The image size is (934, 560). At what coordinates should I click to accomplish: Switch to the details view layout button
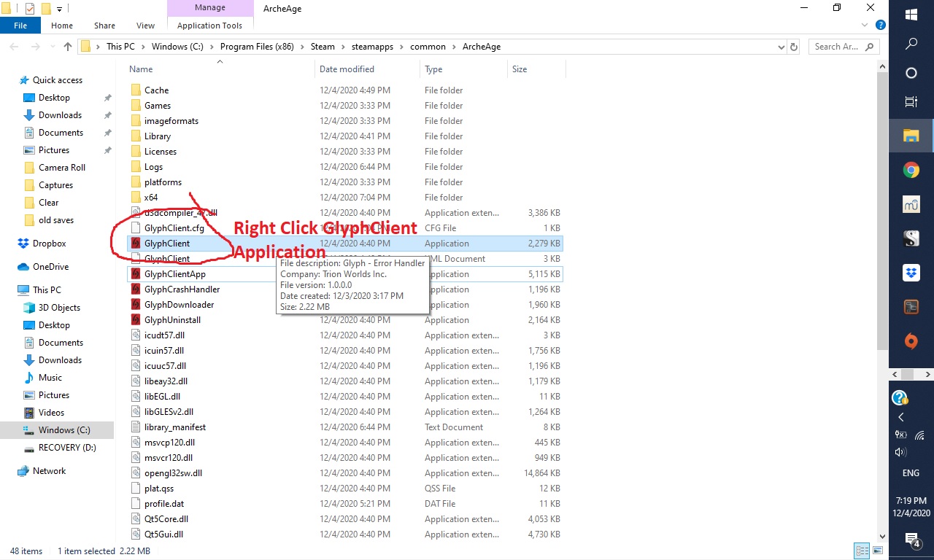(x=862, y=551)
